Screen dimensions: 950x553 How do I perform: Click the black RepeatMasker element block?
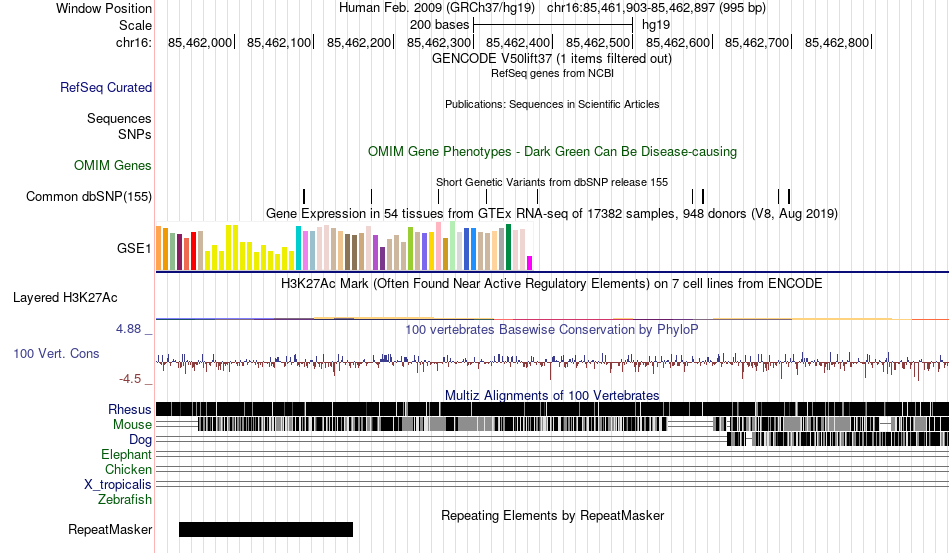coord(266,529)
